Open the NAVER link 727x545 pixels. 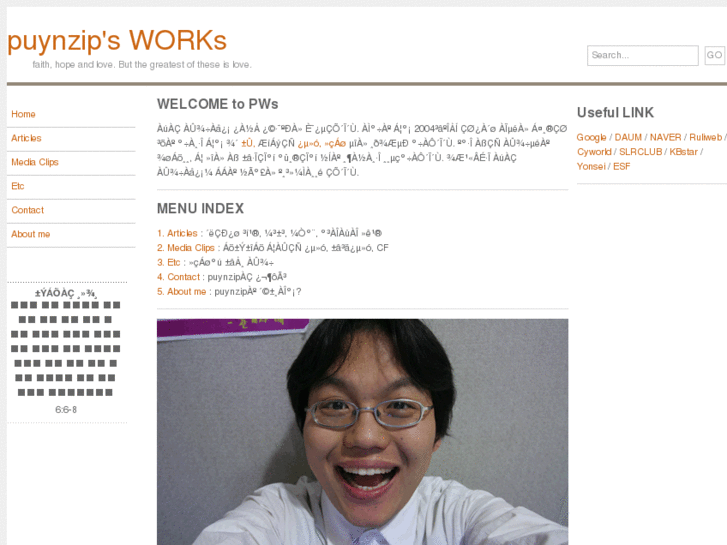[x=665, y=137]
